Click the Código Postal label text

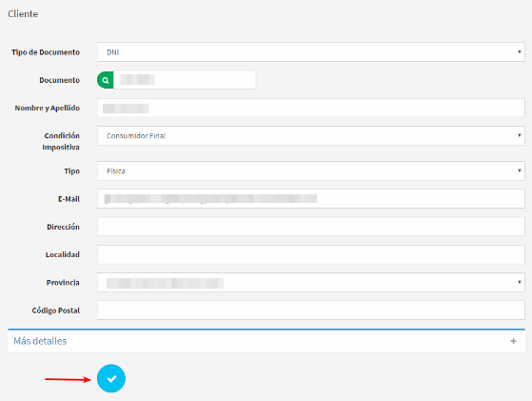point(56,311)
